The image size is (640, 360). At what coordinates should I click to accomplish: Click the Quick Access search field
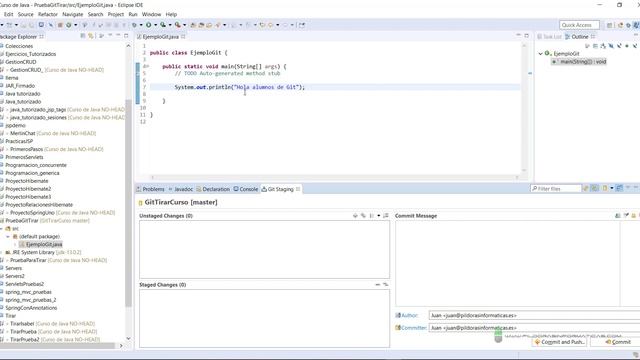579,25
